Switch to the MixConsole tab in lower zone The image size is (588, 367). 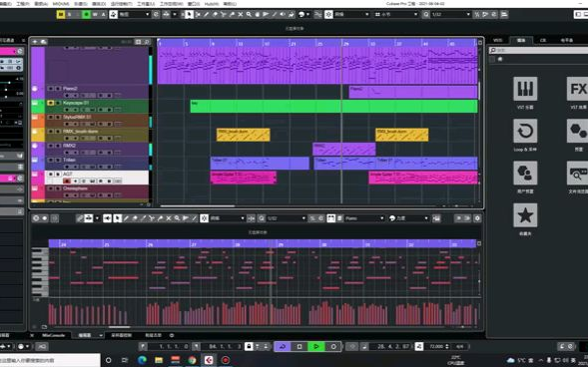[x=53, y=335]
